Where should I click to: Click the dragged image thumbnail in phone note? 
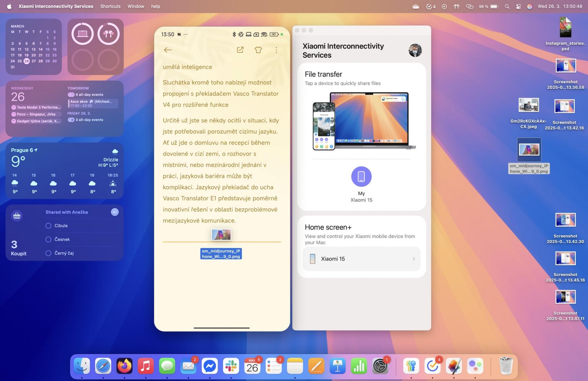click(x=221, y=235)
